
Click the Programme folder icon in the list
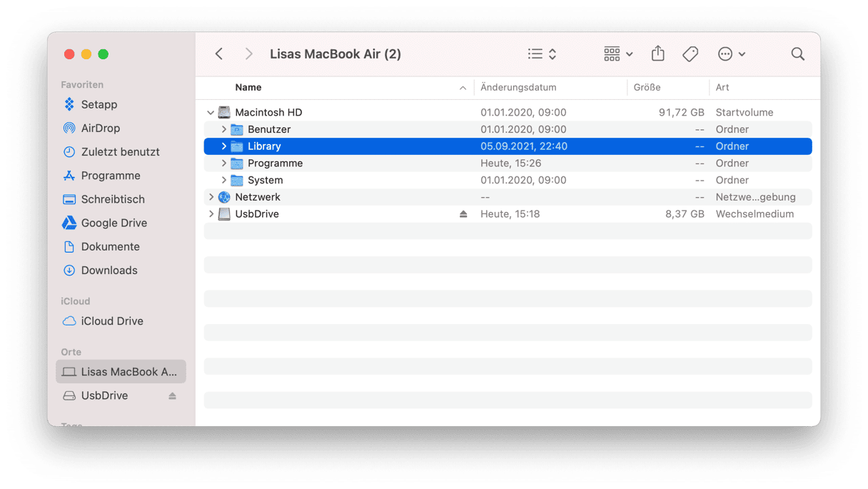(x=237, y=163)
